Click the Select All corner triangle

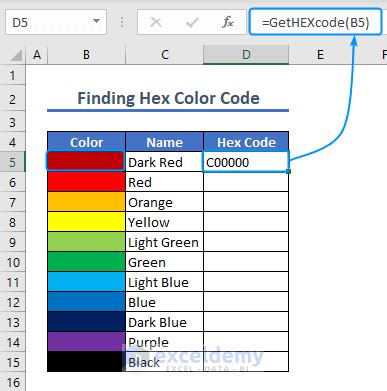click(16, 55)
